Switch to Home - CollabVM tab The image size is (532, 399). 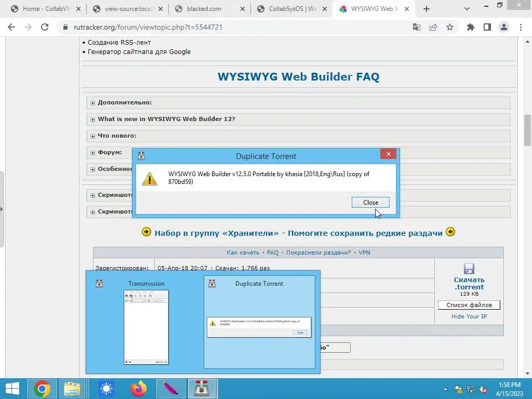[45, 9]
